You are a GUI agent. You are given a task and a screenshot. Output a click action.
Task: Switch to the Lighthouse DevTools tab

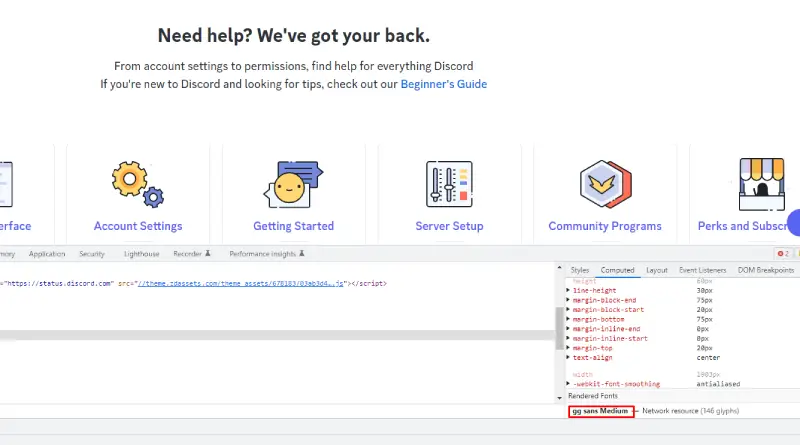pyautogui.click(x=141, y=254)
